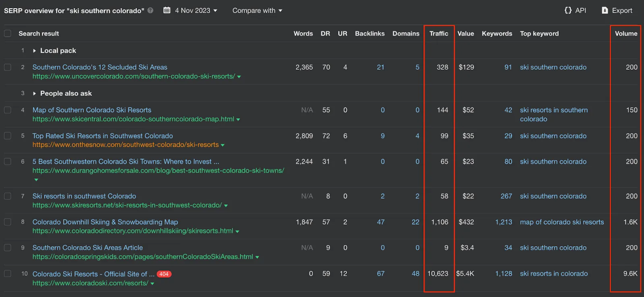Open URL dropdown arrow for coloradospringskids.com link
644x297 pixels.
(x=257, y=257)
